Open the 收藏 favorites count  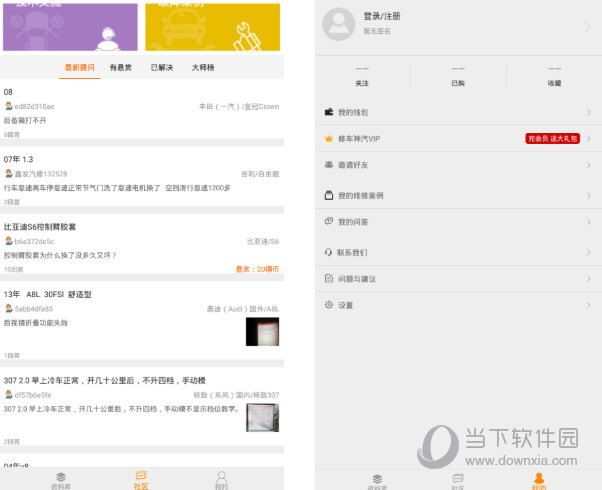click(x=554, y=76)
